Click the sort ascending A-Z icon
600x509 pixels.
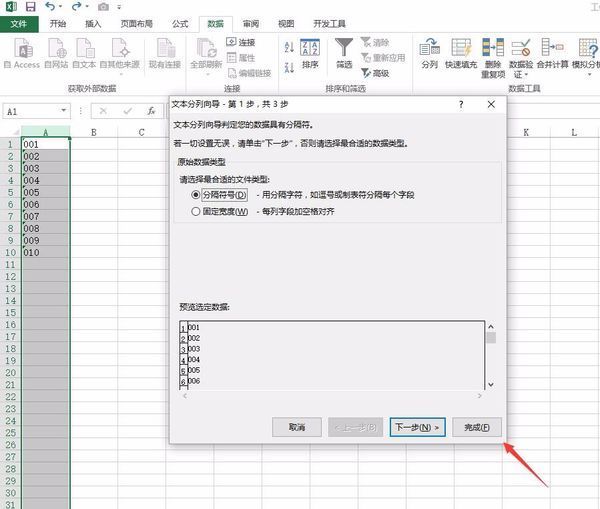(x=289, y=47)
